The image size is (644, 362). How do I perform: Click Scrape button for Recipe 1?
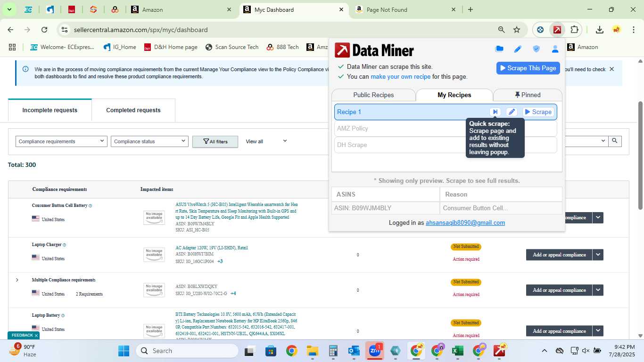tap(538, 112)
